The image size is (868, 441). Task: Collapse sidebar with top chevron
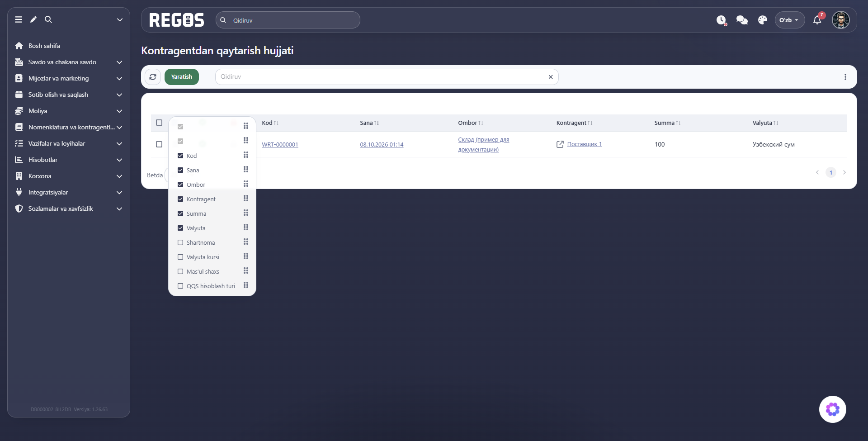pyautogui.click(x=120, y=19)
